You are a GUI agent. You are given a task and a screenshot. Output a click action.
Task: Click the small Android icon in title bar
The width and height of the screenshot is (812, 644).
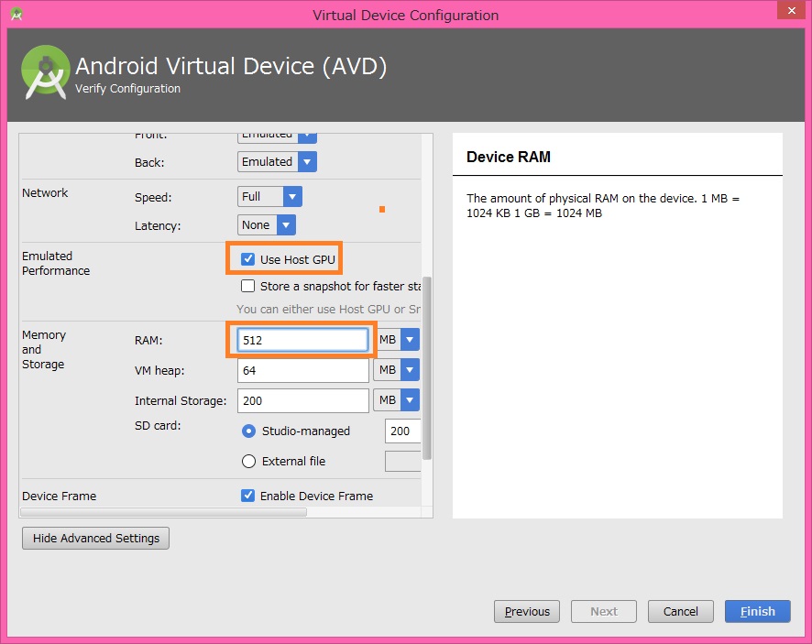pyautogui.click(x=16, y=15)
